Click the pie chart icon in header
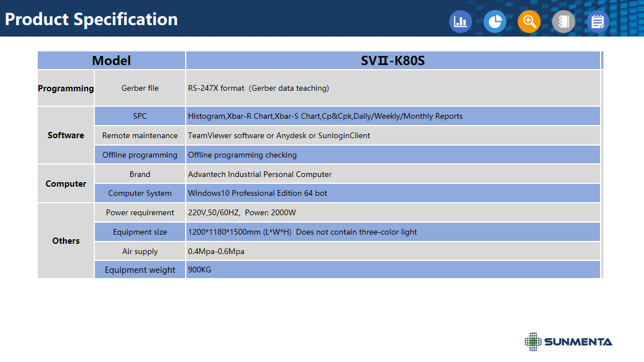Screen dimensions: 644x362 pyautogui.click(x=495, y=21)
